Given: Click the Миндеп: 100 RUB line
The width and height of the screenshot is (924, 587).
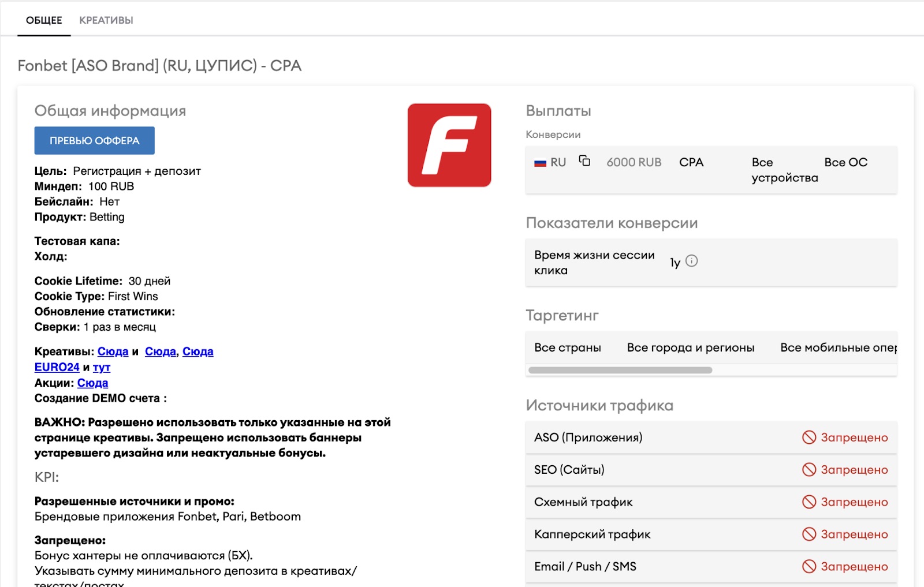Looking at the screenshot, I should tap(84, 186).
